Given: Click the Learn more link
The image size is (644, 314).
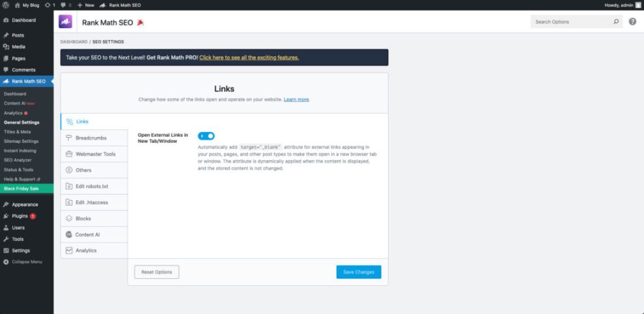Looking at the screenshot, I should pos(296,99).
